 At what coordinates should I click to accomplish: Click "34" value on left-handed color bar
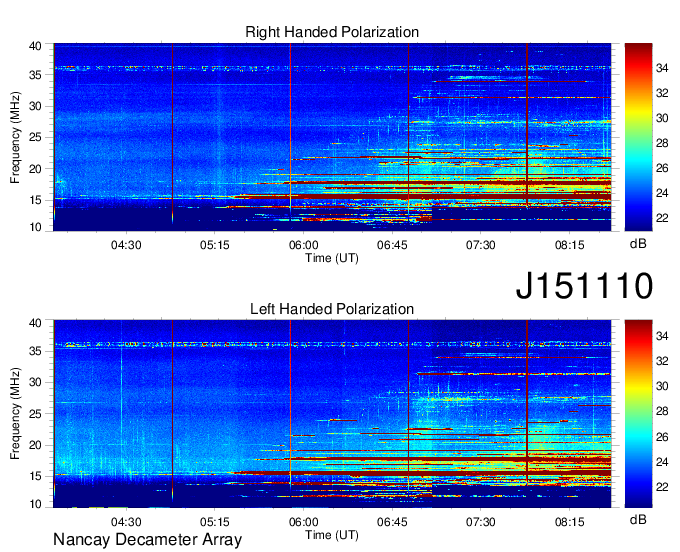pyautogui.click(x=662, y=336)
